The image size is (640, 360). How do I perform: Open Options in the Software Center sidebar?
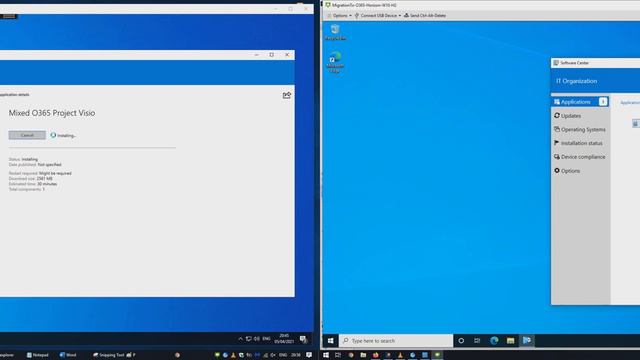click(567, 171)
